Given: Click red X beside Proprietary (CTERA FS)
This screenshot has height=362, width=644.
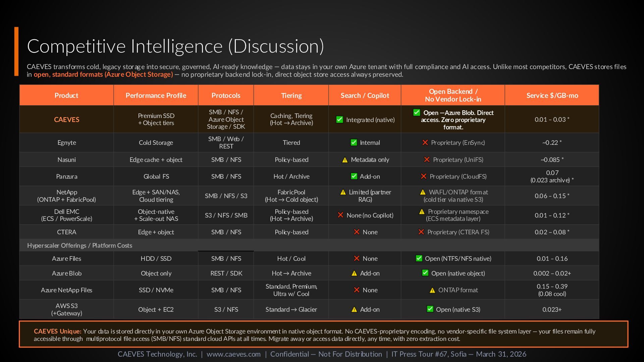Looking at the screenshot, I should pyautogui.click(x=421, y=232).
